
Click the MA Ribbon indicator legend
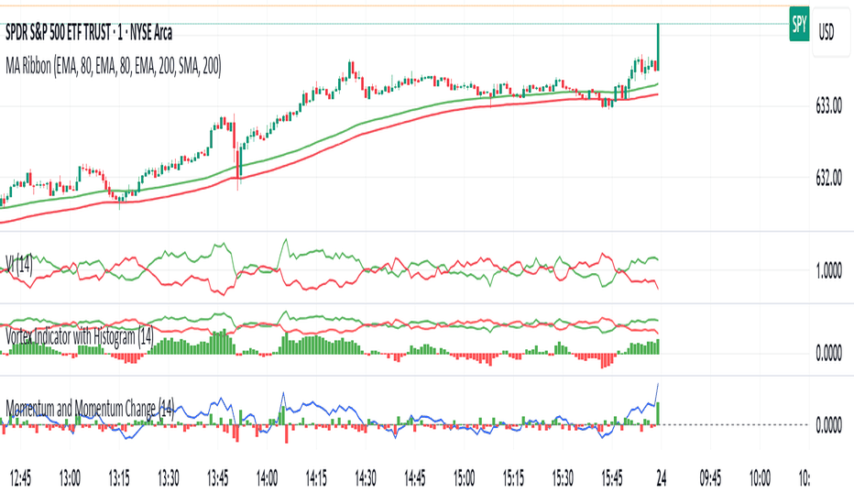pos(114,67)
